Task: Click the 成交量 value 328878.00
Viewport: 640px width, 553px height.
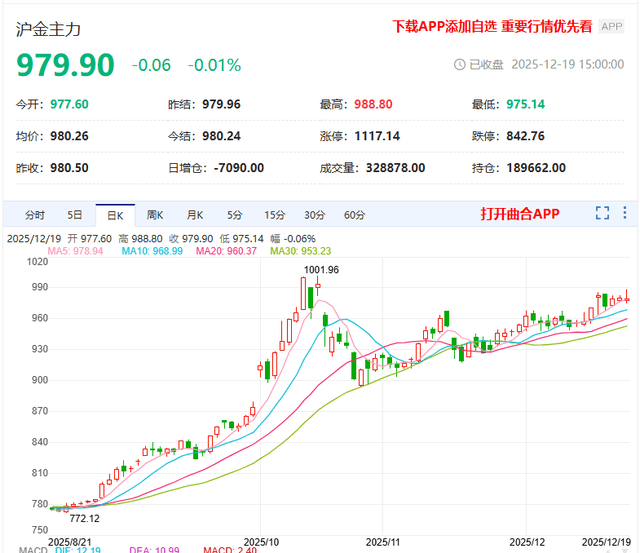Action: tap(395, 168)
